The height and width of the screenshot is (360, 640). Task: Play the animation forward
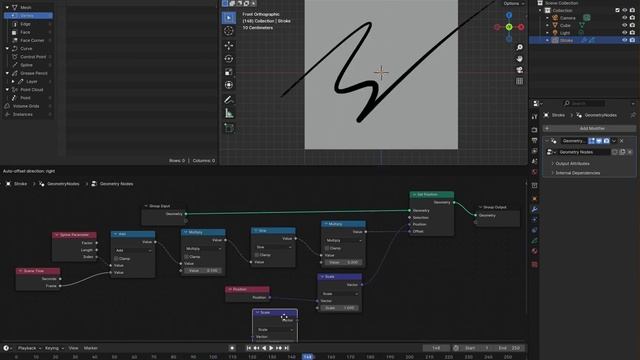[x=271, y=348]
